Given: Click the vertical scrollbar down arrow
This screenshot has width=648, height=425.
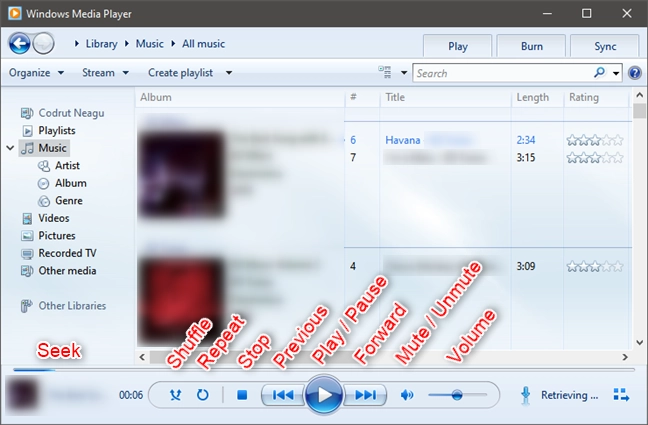Looking at the screenshot, I should (x=639, y=342).
